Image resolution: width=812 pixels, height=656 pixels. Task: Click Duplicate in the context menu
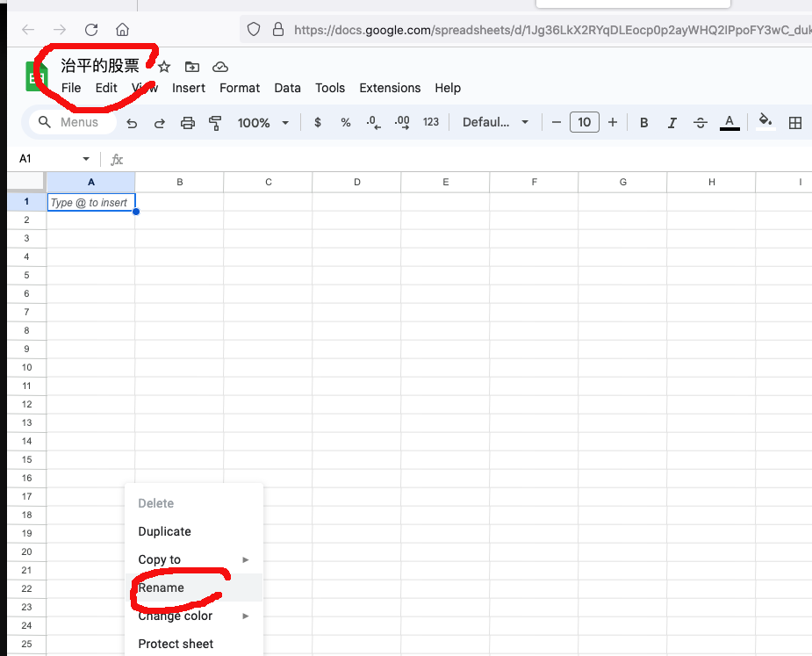coord(164,531)
